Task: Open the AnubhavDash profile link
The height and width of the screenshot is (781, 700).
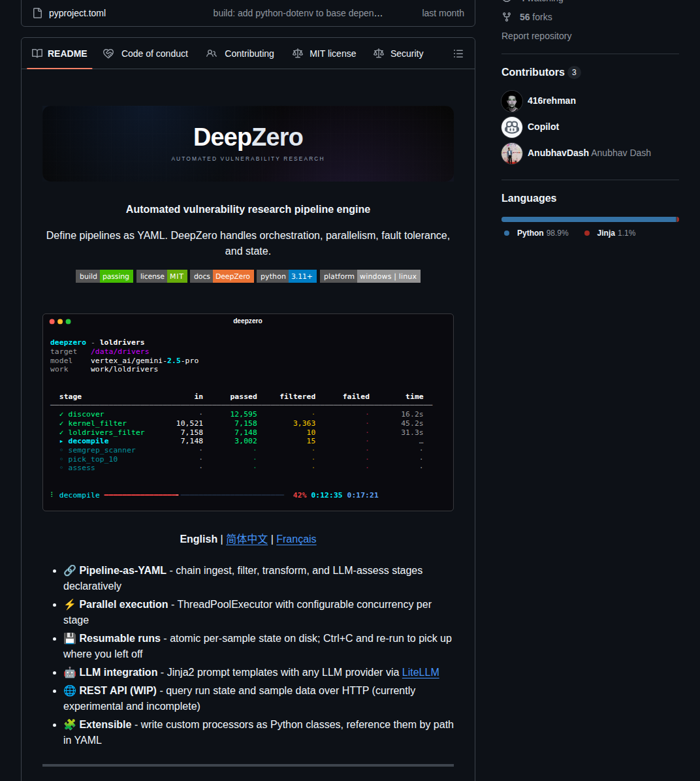Action: click(x=558, y=153)
